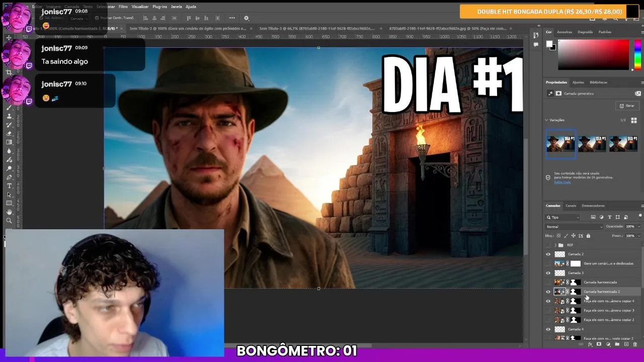Create a new layer icon
The image size is (644, 362).
point(626,344)
